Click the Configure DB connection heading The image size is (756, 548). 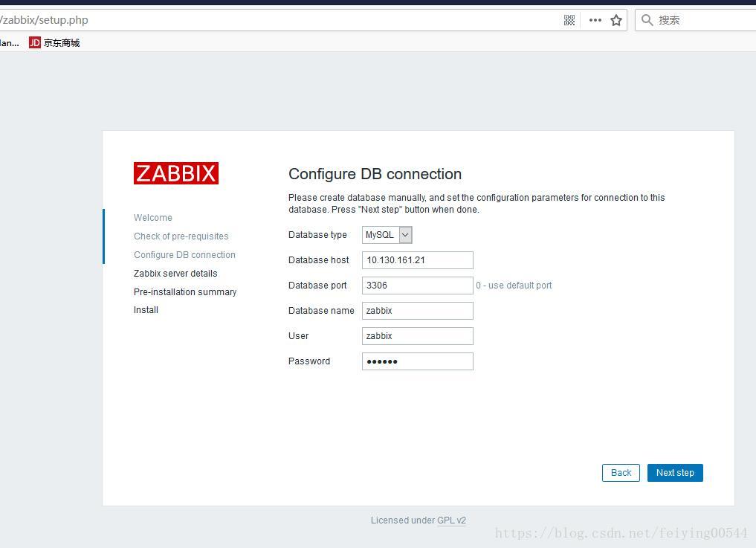(x=375, y=174)
